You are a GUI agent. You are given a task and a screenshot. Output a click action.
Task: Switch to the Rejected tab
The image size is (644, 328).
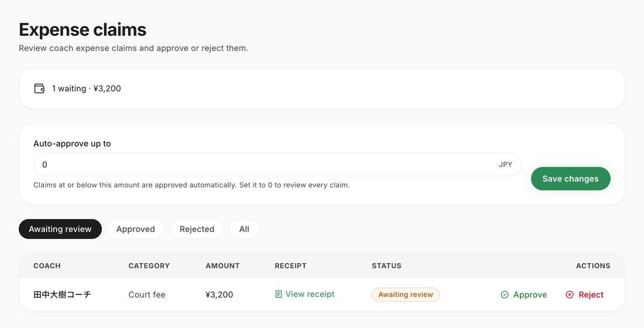197,229
